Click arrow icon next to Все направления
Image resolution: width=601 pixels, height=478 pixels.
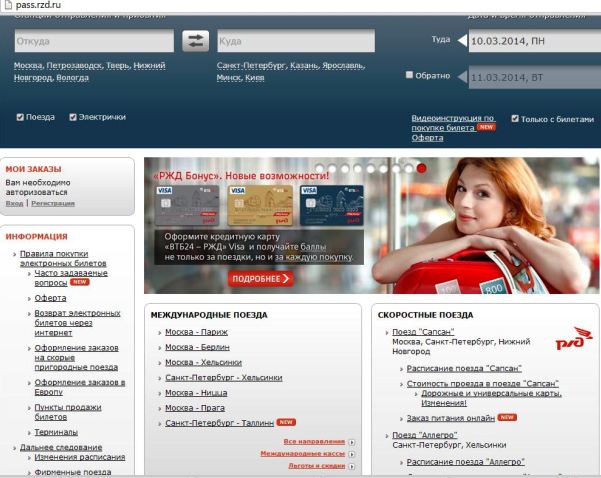click(x=352, y=441)
